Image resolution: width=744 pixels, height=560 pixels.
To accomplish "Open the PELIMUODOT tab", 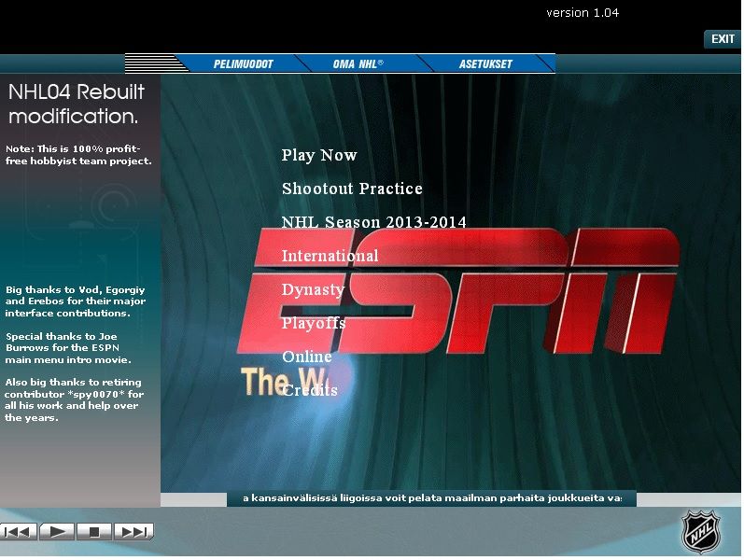I will point(243,64).
